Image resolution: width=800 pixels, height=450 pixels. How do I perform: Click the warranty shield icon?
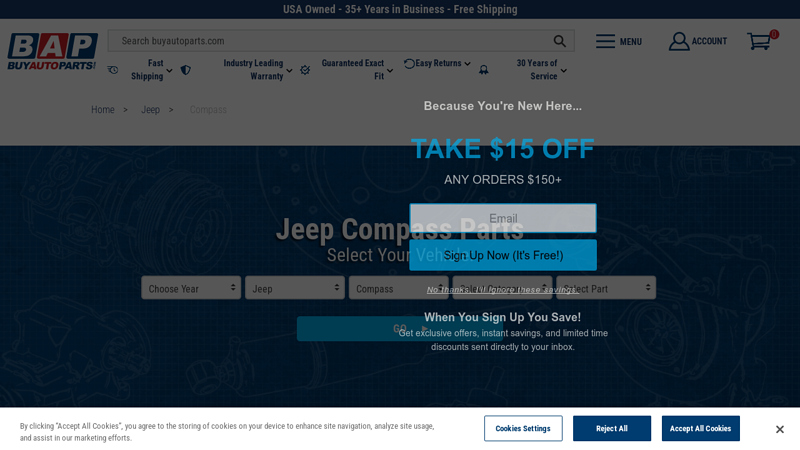coord(186,70)
